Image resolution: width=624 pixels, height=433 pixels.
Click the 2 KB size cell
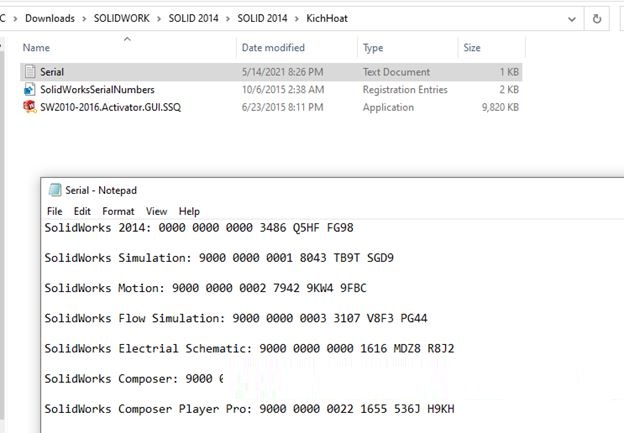click(509, 90)
